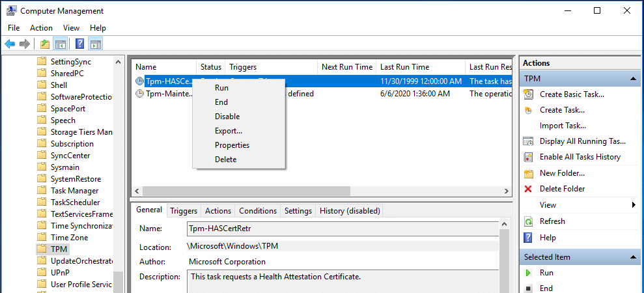Image resolution: width=644 pixels, height=293 pixels.
Task: Sort by the Last Run Time column header
Action: pos(421,67)
